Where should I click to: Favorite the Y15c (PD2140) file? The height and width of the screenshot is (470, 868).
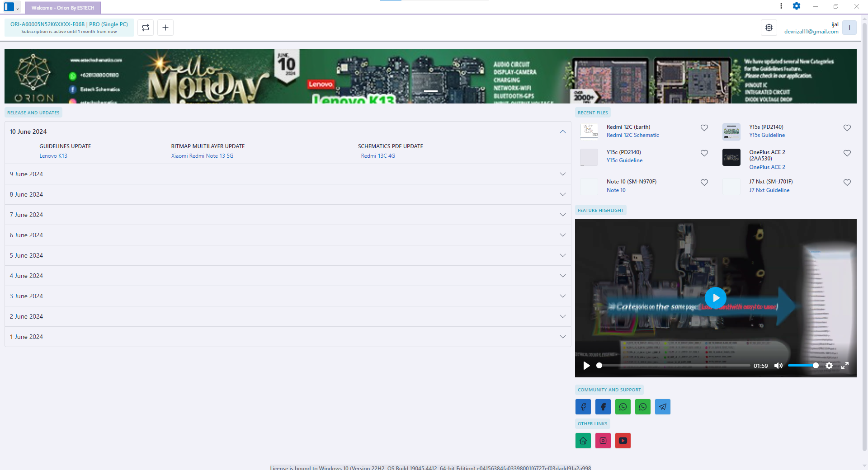704,153
